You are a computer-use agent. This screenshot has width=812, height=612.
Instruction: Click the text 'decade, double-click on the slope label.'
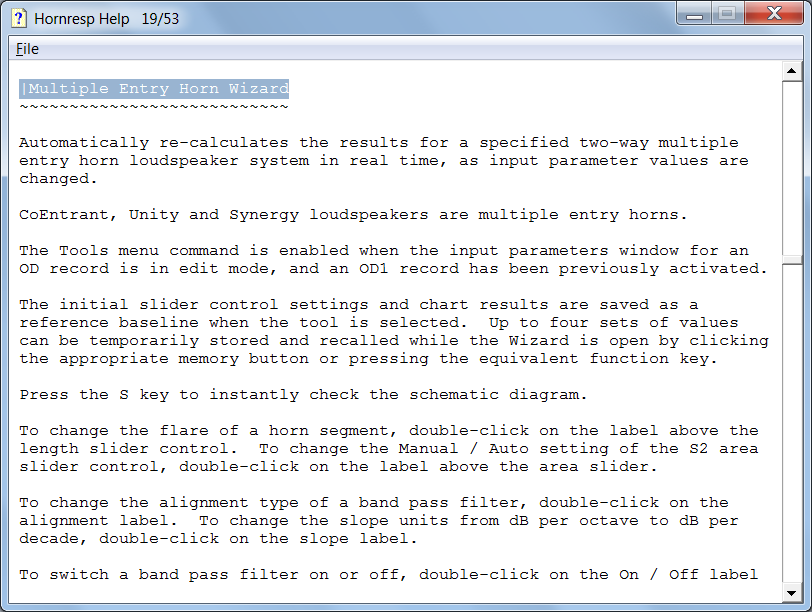pyautogui.click(x=218, y=539)
